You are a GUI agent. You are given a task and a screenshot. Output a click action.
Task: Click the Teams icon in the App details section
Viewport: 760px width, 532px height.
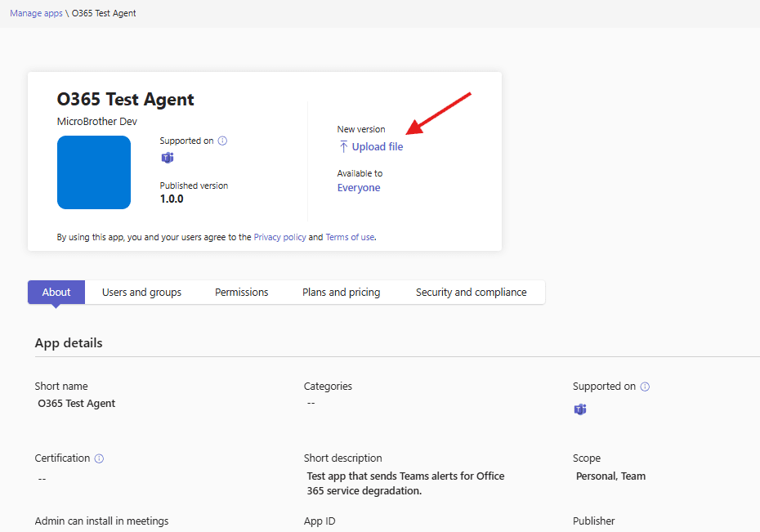point(580,409)
